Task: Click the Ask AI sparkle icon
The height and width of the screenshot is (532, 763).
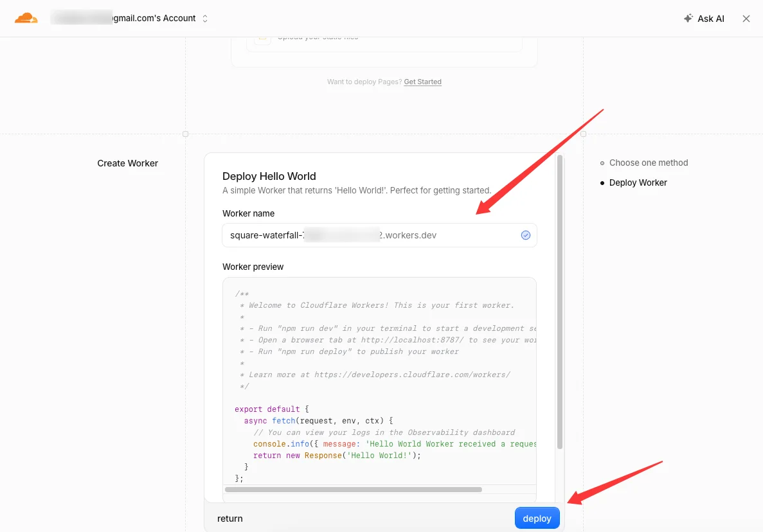Action: click(688, 19)
